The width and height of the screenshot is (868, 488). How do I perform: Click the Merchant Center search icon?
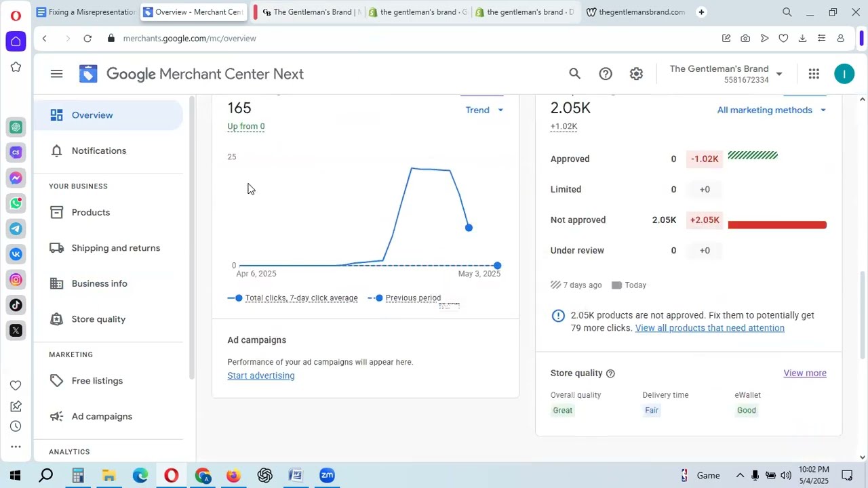coord(574,74)
